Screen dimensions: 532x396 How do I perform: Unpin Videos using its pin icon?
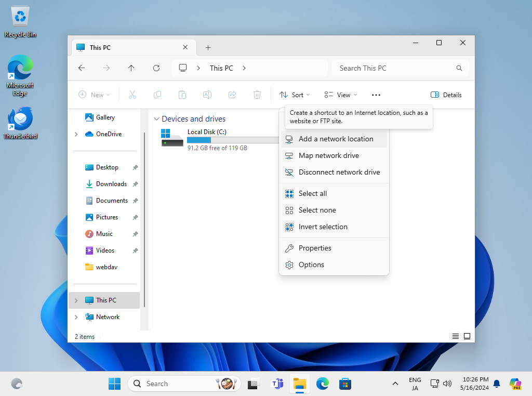click(136, 250)
